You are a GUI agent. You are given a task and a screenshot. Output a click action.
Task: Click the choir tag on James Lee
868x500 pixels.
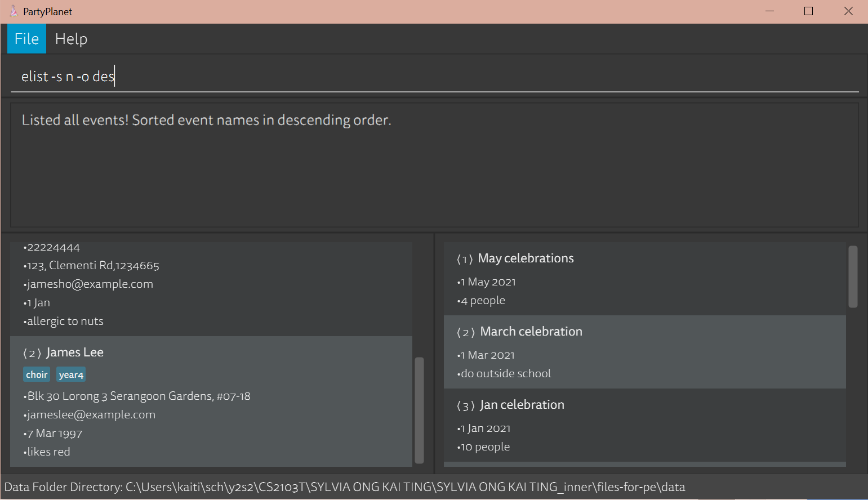37,374
